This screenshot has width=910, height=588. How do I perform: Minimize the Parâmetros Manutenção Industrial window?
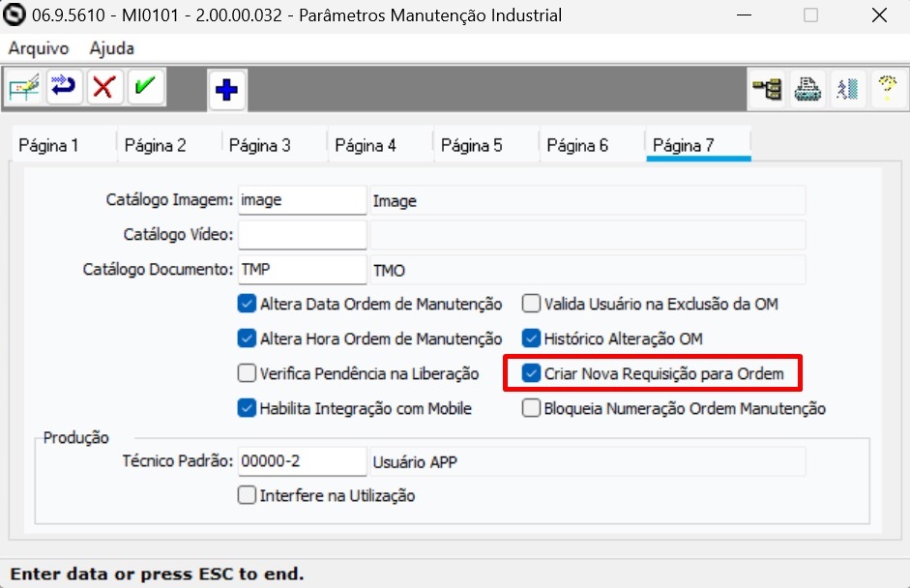(x=744, y=15)
